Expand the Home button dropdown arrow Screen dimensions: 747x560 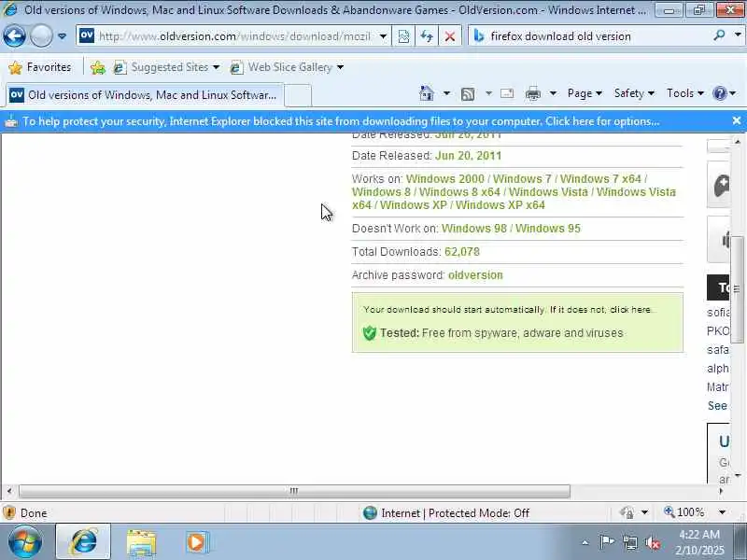[x=446, y=93]
